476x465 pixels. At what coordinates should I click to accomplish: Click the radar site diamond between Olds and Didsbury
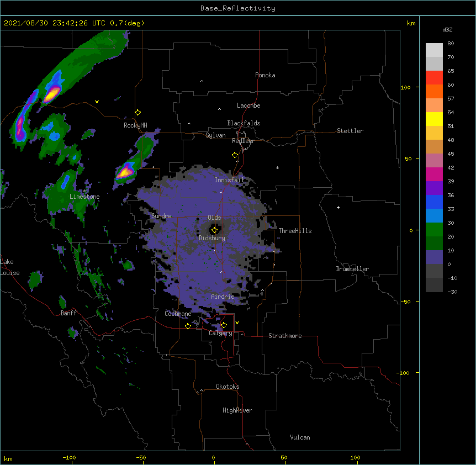pos(214,230)
